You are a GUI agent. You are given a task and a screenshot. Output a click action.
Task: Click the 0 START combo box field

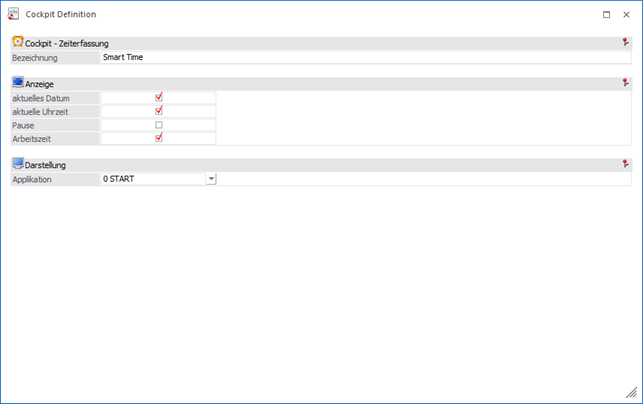[152, 179]
